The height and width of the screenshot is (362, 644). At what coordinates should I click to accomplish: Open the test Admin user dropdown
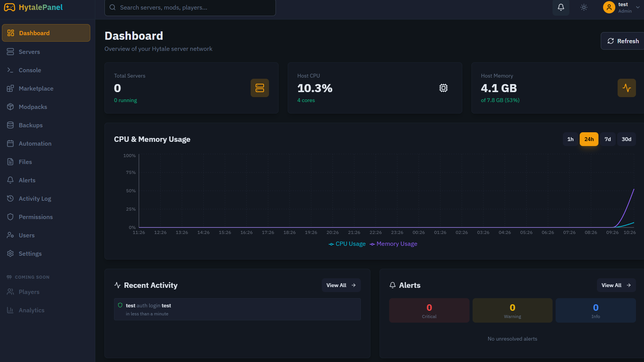coord(621,7)
